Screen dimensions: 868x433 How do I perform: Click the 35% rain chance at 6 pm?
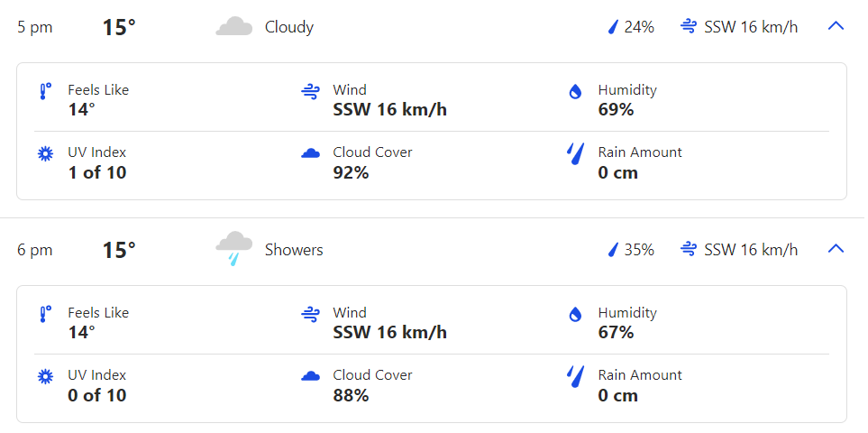coord(639,250)
